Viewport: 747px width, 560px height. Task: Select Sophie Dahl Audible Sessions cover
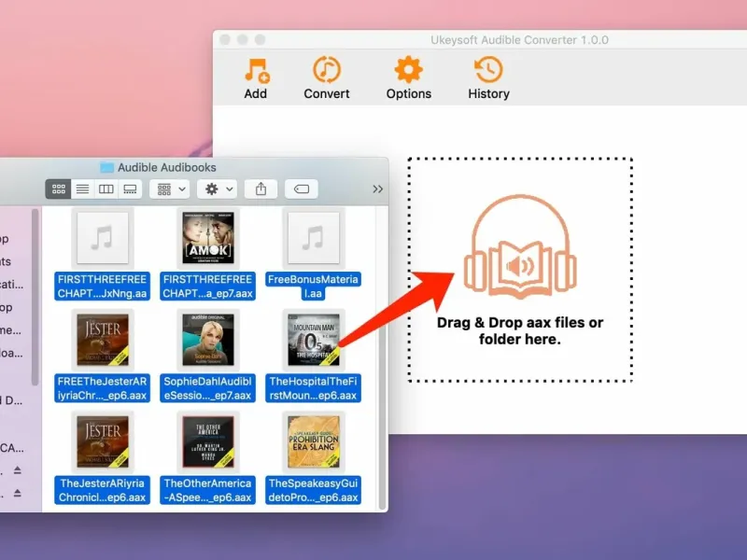coord(208,340)
